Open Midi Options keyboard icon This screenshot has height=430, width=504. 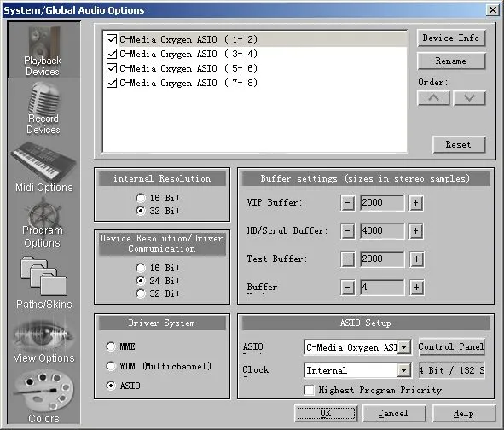(x=43, y=161)
